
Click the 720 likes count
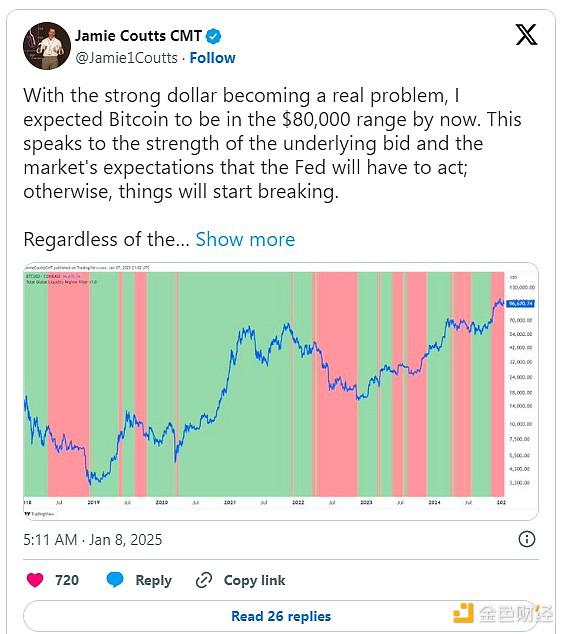pos(67,580)
